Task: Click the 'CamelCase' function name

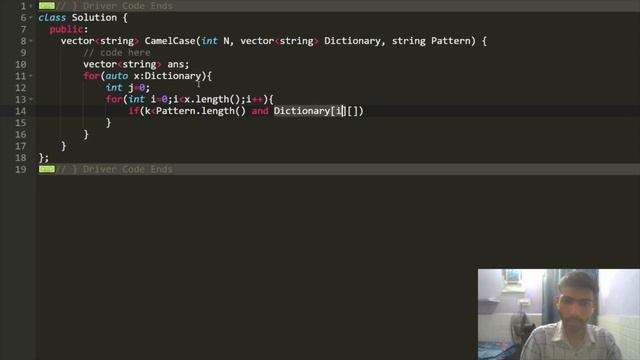Action: point(170,41)
